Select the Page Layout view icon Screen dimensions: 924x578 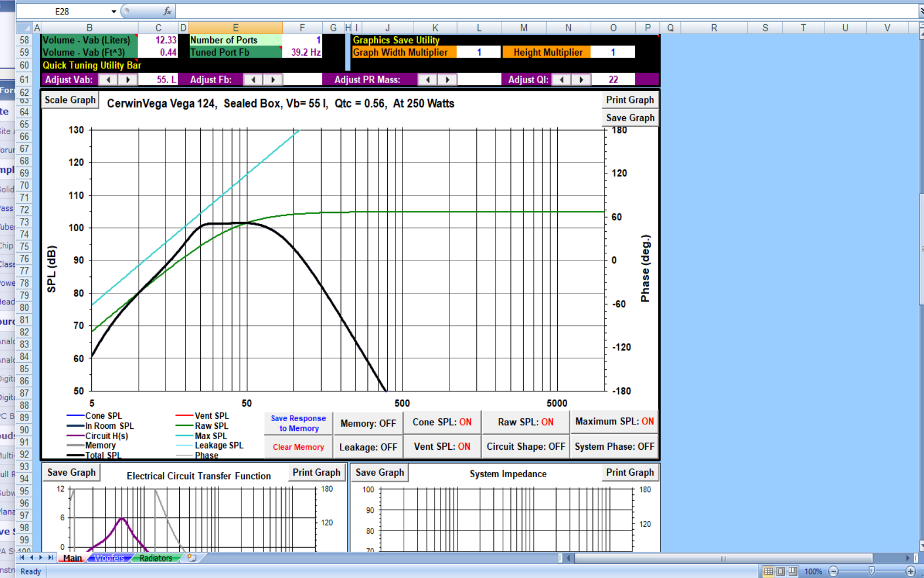click(x=780, y=571)
